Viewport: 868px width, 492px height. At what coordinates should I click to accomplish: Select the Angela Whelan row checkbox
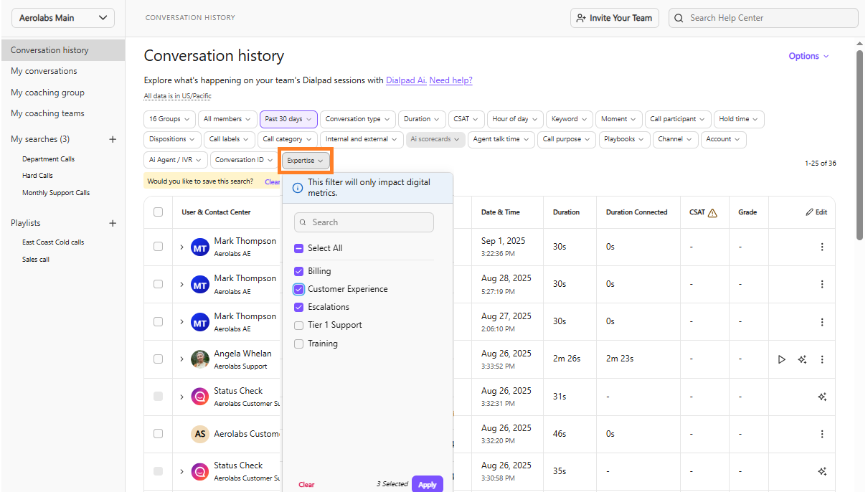click(x=159, y=359)
